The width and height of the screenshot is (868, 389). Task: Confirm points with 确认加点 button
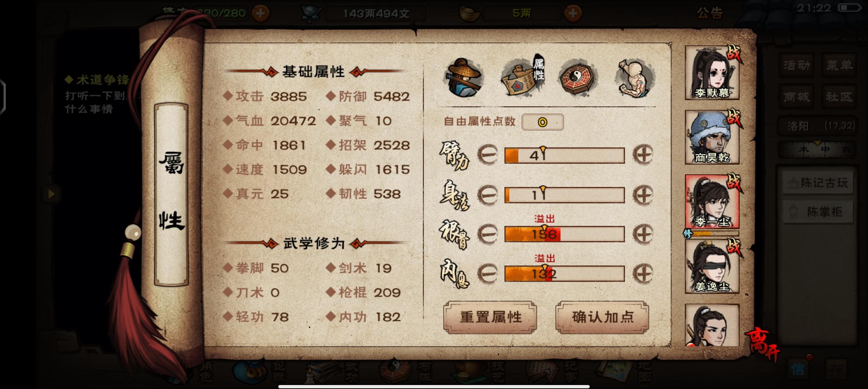click(602, 317)
